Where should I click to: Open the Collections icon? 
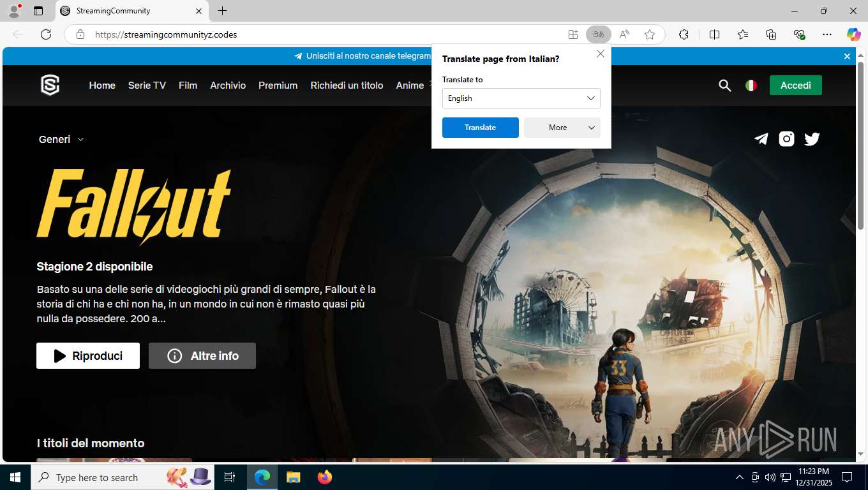pos(771,34)
